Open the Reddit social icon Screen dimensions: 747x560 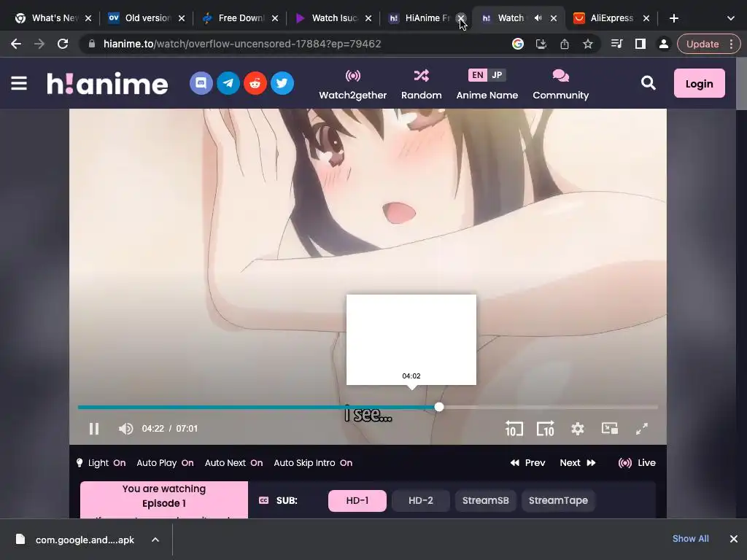click(x=255, y=83)
